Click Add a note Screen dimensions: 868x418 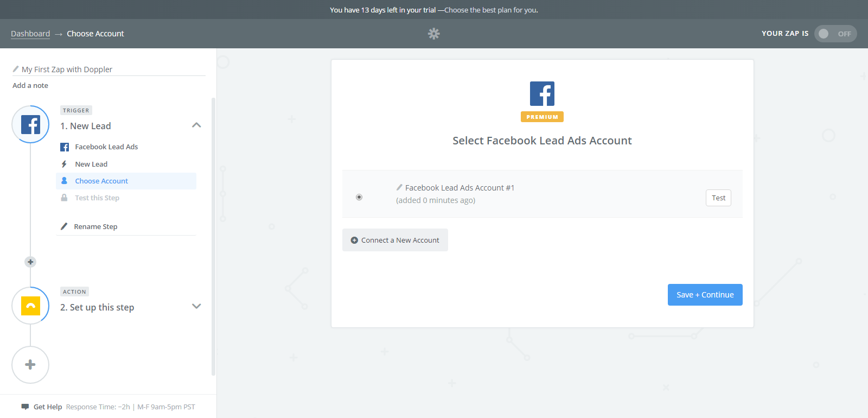[30, 85]
